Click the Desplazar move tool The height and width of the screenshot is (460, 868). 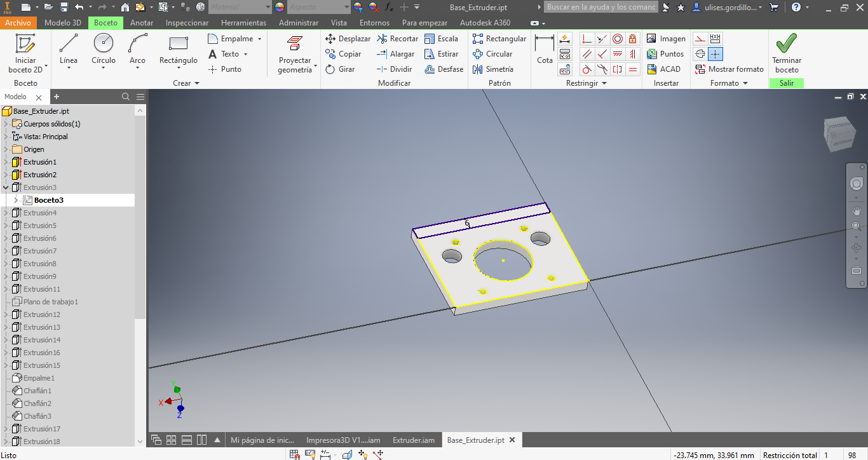[348, 39]
